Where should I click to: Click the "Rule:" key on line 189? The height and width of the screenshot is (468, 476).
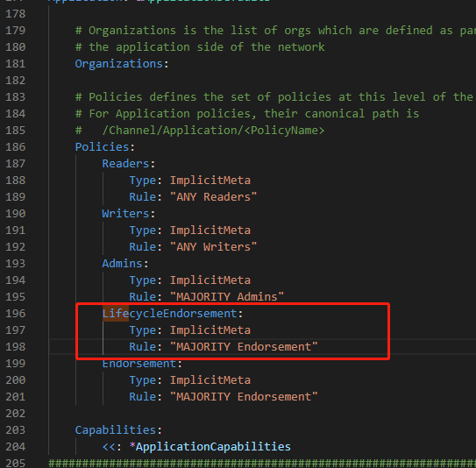click(x=146, y=197)
